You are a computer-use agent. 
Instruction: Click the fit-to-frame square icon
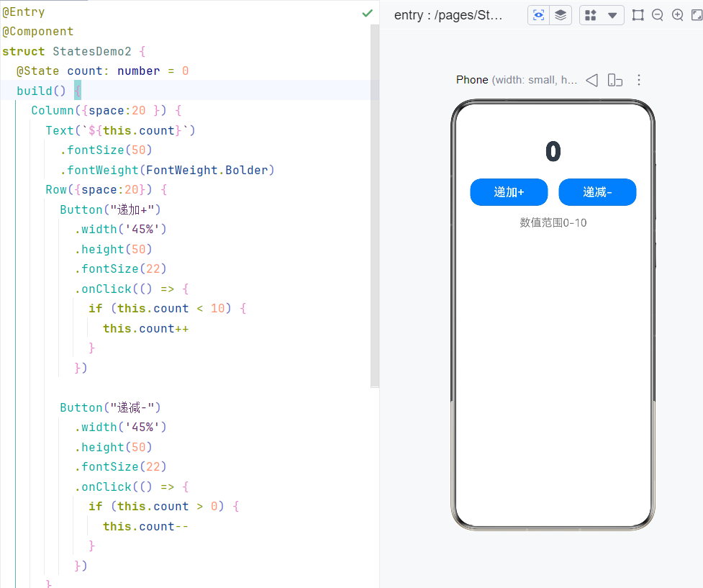638,15
